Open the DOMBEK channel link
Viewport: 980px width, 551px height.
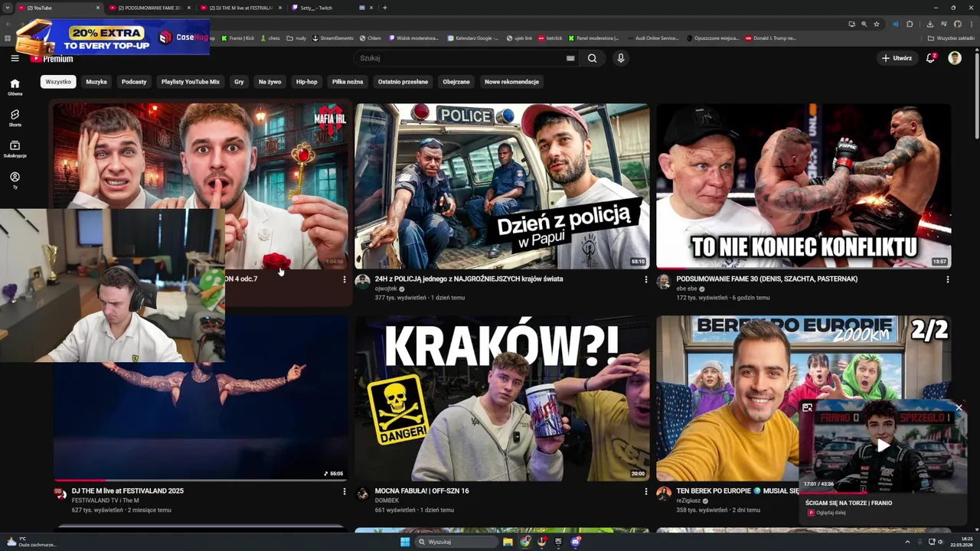point(387,500)
